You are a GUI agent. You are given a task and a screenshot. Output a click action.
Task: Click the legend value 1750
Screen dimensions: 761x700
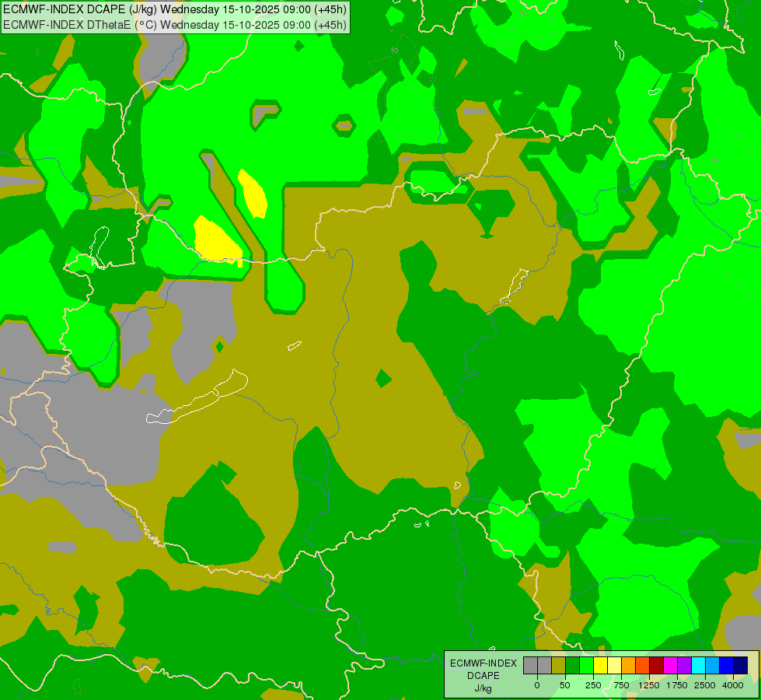(x=677, y=685)
